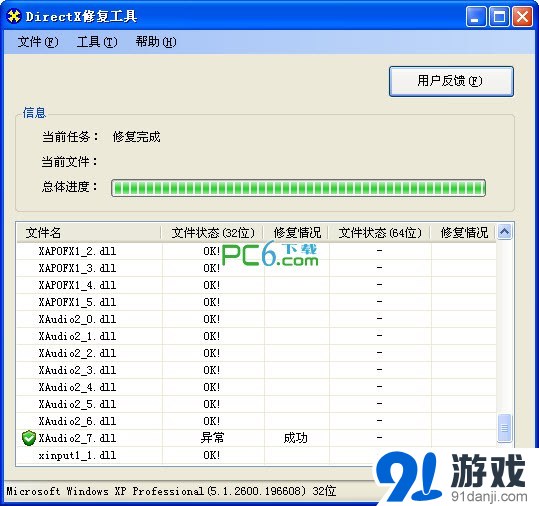The height and width of the screenshot is (506, 539).
Task: Click the green shield icon beside XAudio2_7.dll
Action: 29,438
